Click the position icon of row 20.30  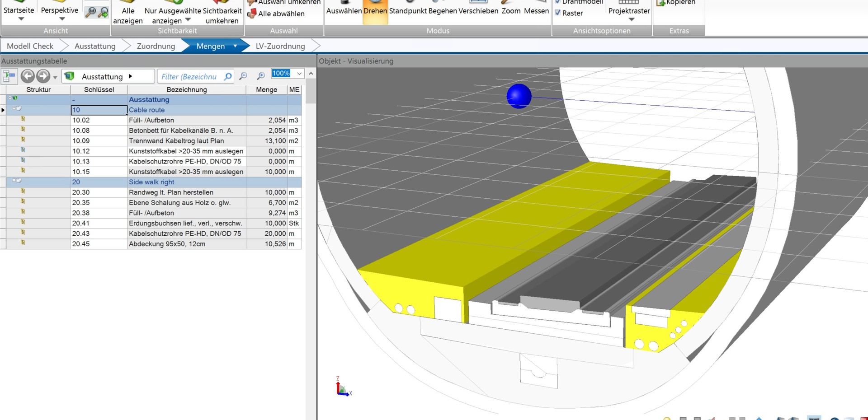[x=23, y=191]
